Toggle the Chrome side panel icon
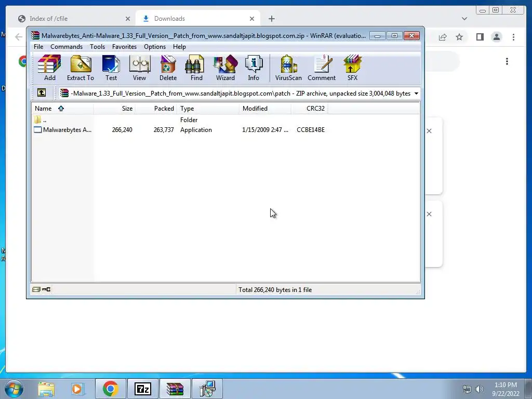532x399 pixels. pos(480,37)
